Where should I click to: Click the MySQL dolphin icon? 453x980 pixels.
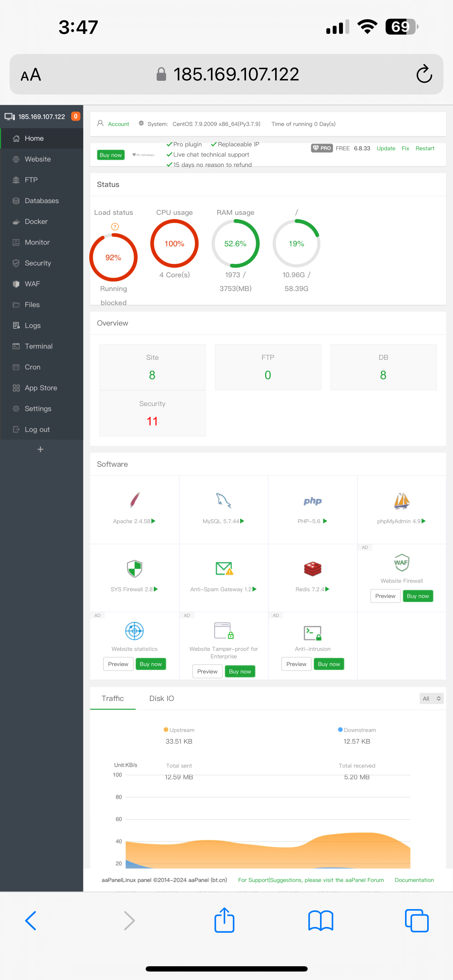coord(224,500)
